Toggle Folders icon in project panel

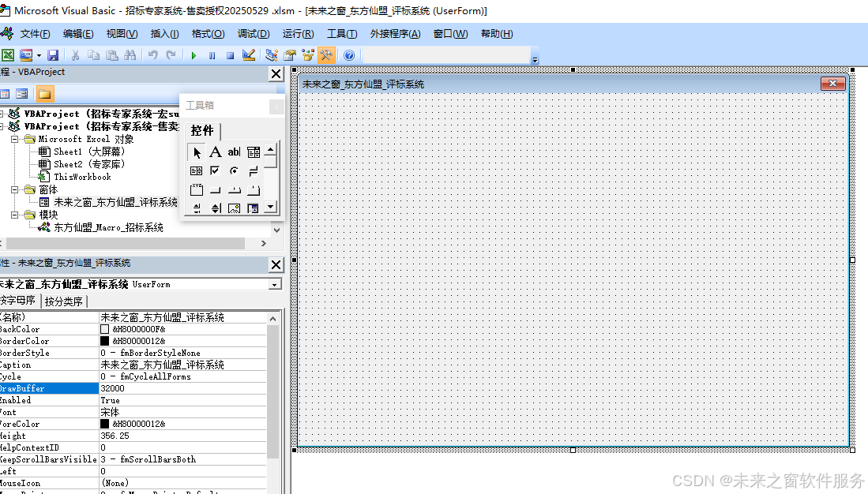45,94
